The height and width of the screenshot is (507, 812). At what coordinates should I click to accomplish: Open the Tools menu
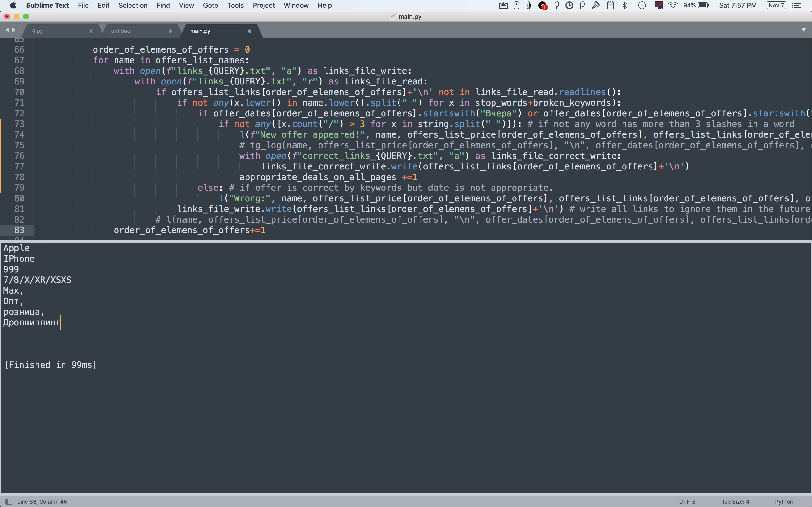(235, 5)
